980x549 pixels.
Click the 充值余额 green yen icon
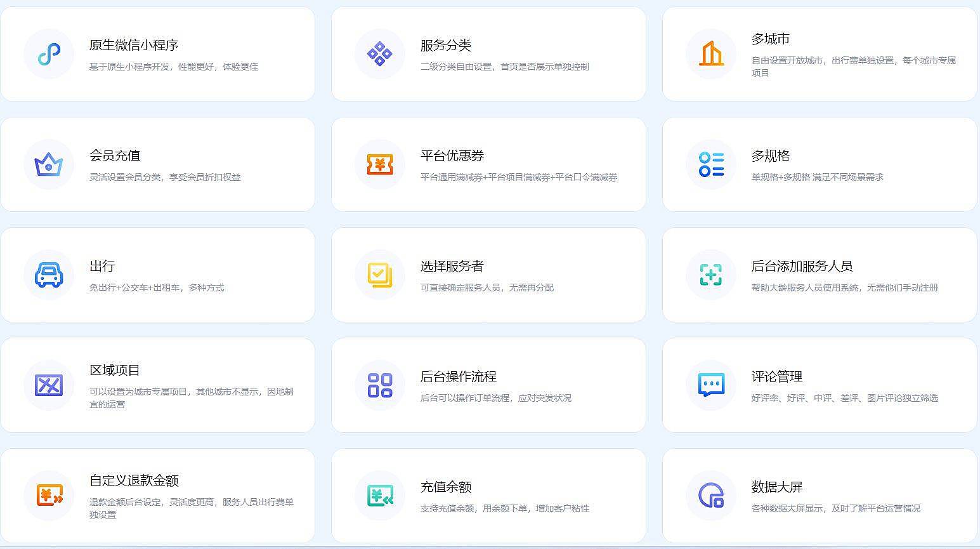(380, 496)
